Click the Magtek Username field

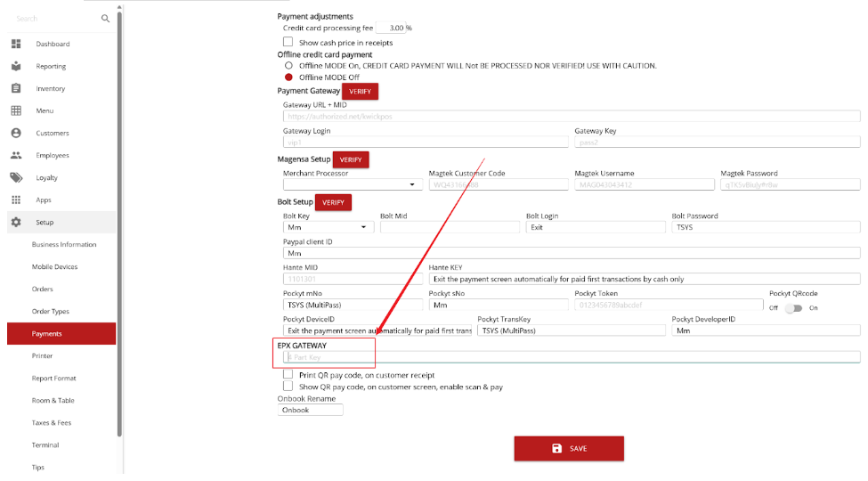coord(645,184)
